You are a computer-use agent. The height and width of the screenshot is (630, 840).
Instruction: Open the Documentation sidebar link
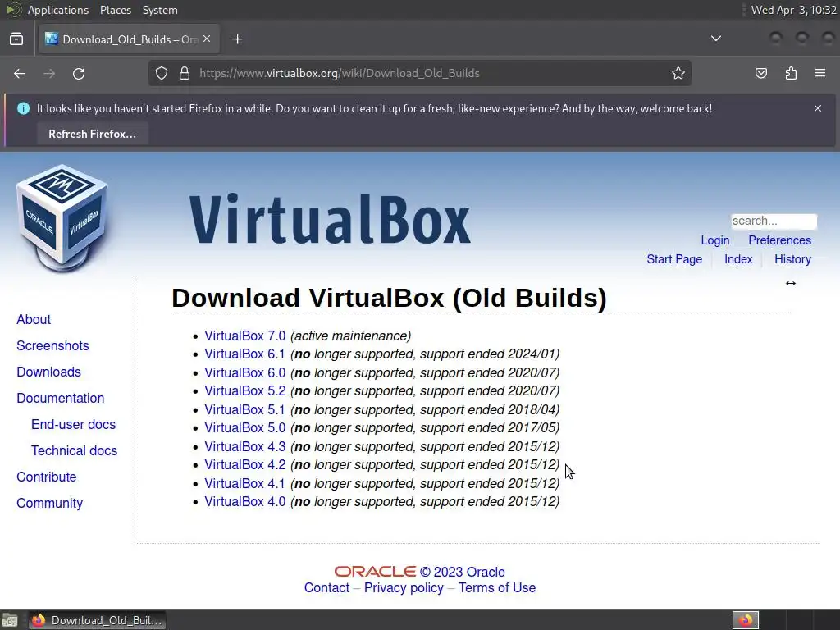(61, 398)
